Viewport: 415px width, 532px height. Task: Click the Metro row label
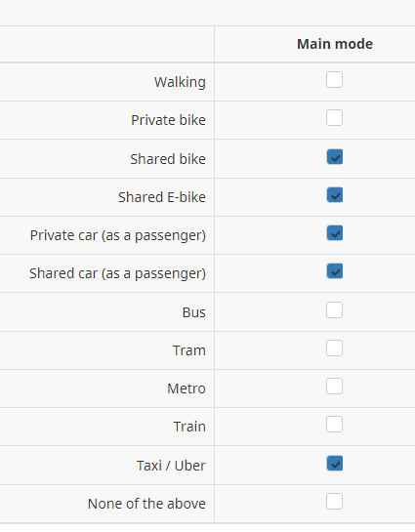point(187,389)
